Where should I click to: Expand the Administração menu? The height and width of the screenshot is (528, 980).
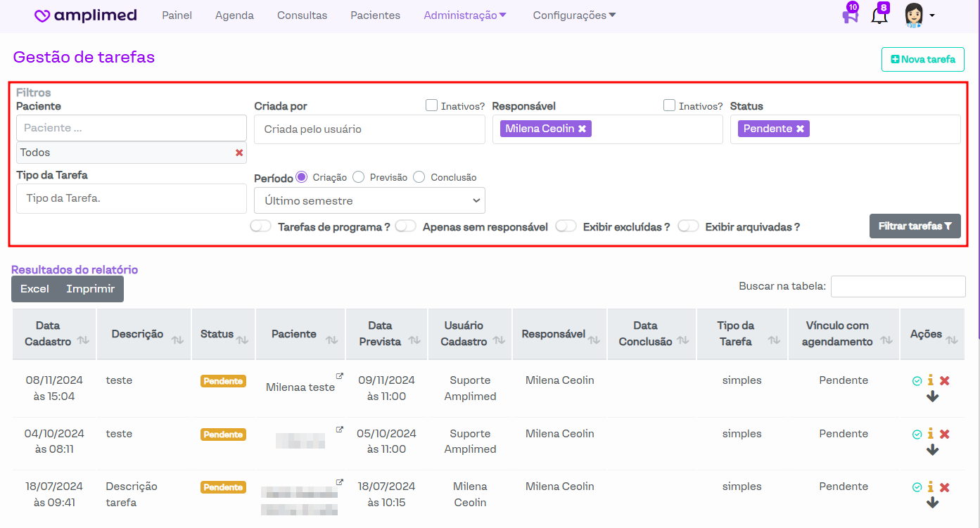click(465, 15)
